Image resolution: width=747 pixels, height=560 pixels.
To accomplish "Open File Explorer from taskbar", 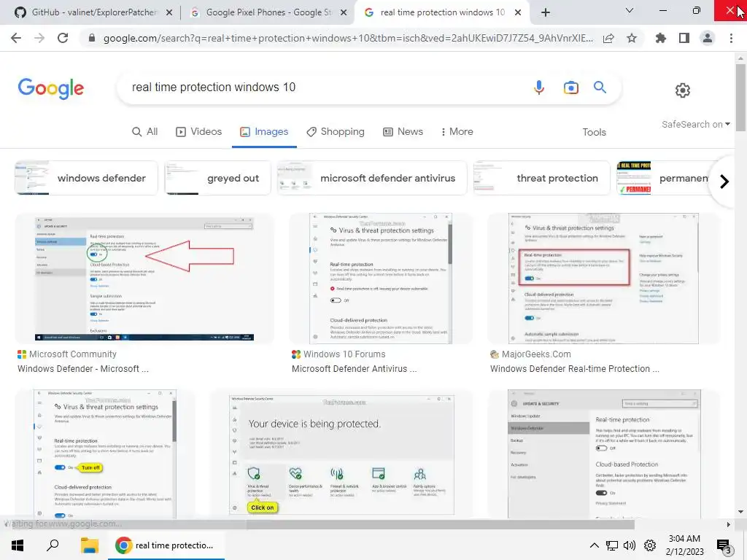I will [x=89, y=545].
